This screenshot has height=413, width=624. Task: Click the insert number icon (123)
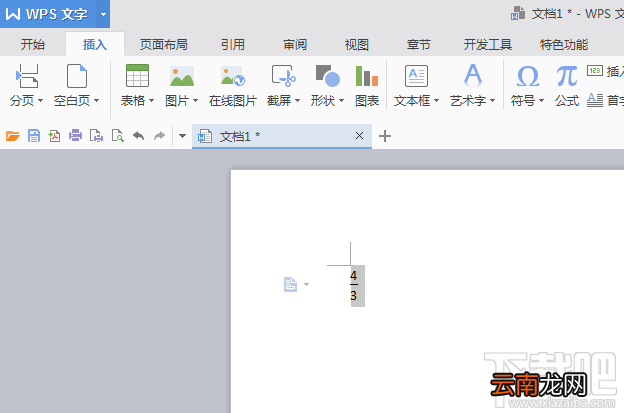[595, 71]
